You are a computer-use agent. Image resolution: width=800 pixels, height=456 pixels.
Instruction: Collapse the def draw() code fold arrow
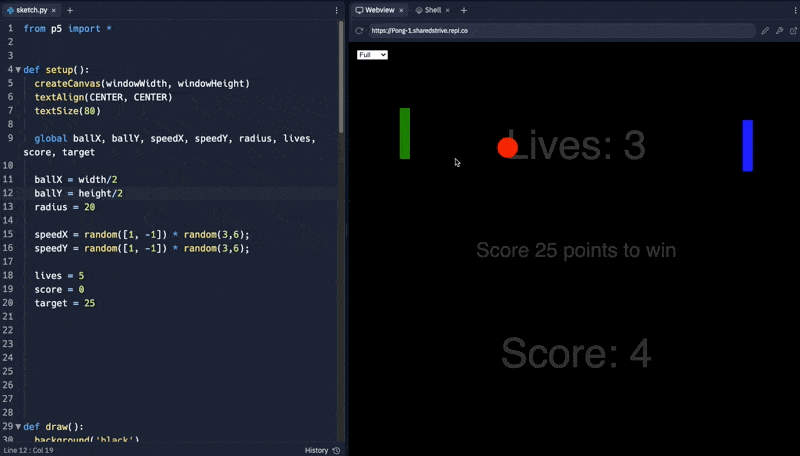point(18,426)
